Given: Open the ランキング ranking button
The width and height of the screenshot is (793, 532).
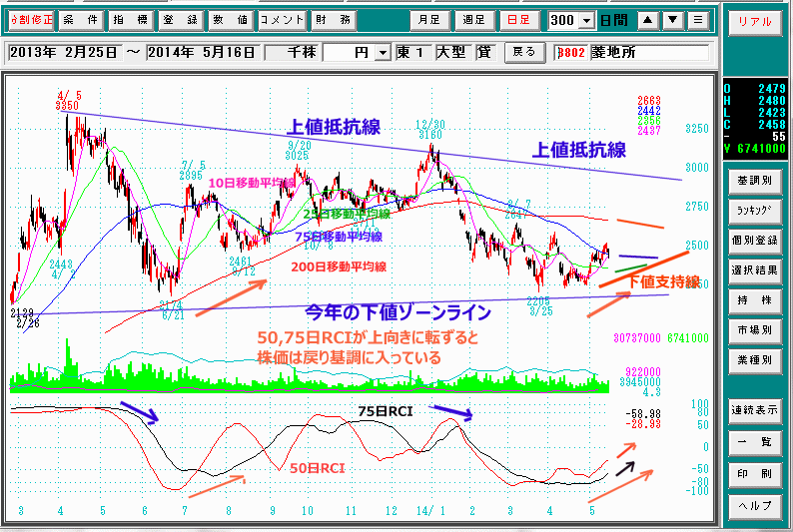Looking at the screenshot, I should (x=755, y=211).
